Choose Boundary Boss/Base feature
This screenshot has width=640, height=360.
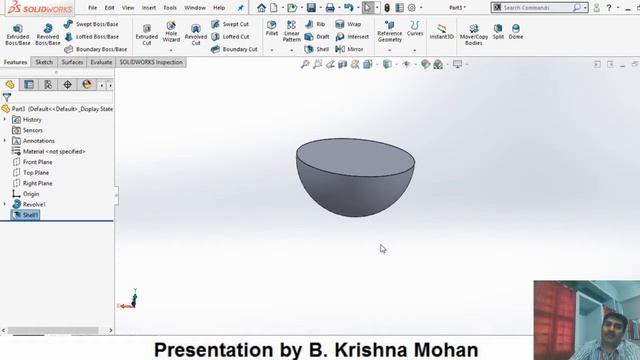click(96, 49)
